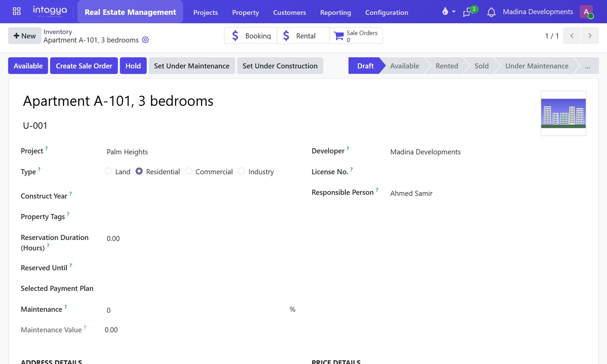Click the License No. input field
This screenshot has height=364, width=607.
tap(488, 172)
